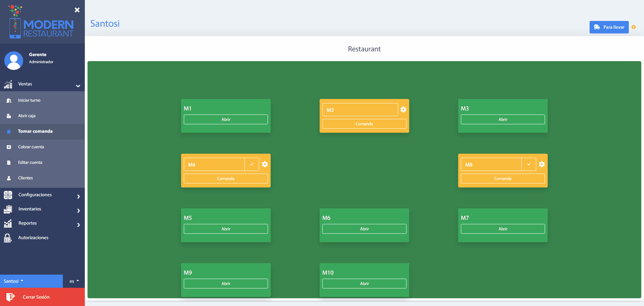644x306 pixels.
Task: Click the M2 table name field
Action: click(x=360, y=110)
